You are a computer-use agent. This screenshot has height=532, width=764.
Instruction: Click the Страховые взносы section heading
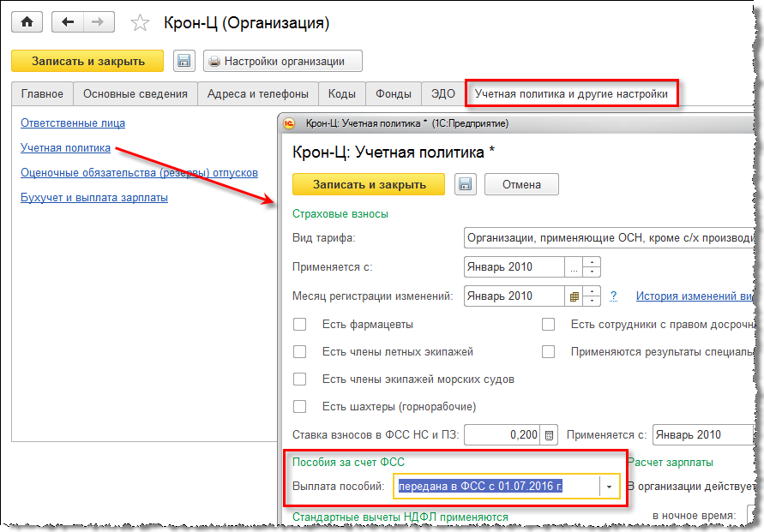click(x=340, y=213)
